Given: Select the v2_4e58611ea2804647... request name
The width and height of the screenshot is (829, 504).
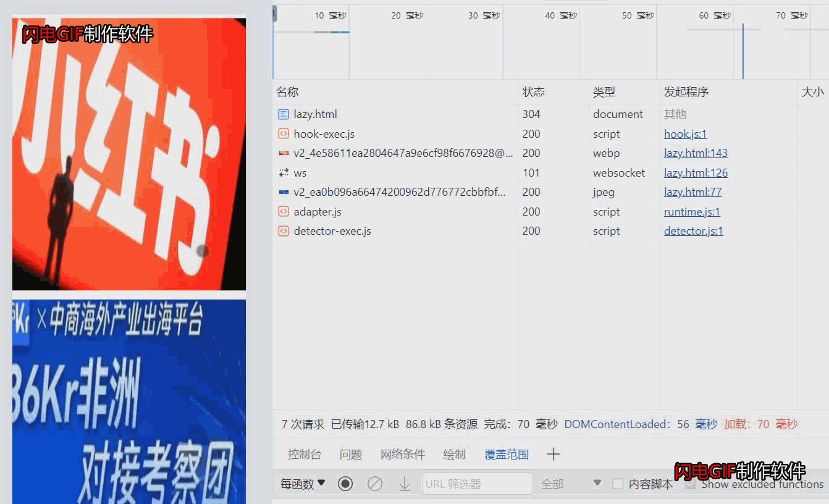Looking at the screenshot, I should 403,153.
